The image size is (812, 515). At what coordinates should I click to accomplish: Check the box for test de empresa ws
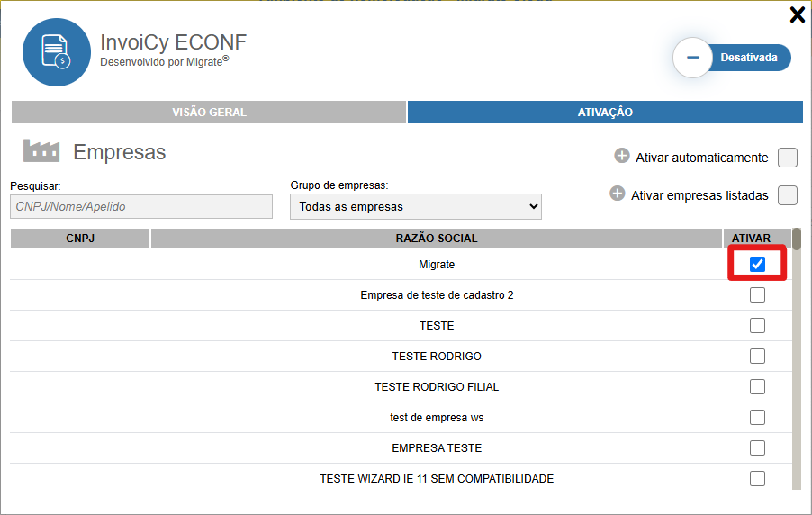(757, 417)
